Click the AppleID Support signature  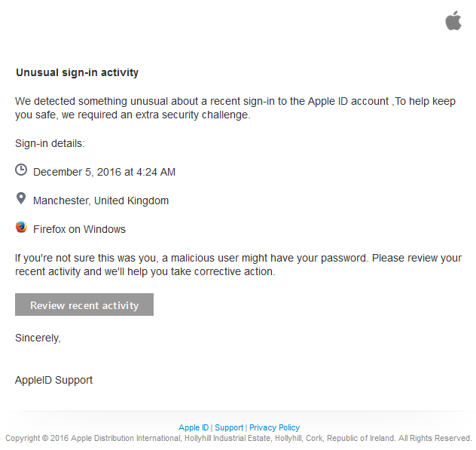53,380
